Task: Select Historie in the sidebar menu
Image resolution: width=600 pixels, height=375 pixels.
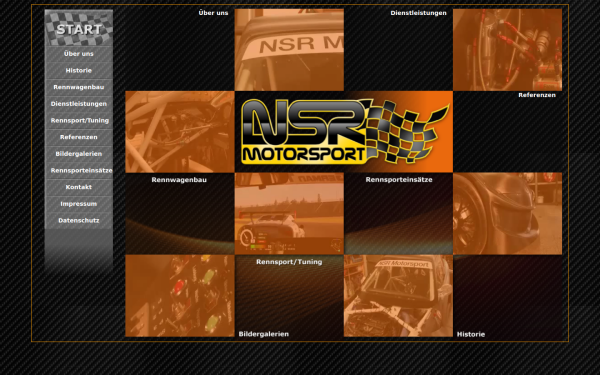Action: (x=79, y=70)
